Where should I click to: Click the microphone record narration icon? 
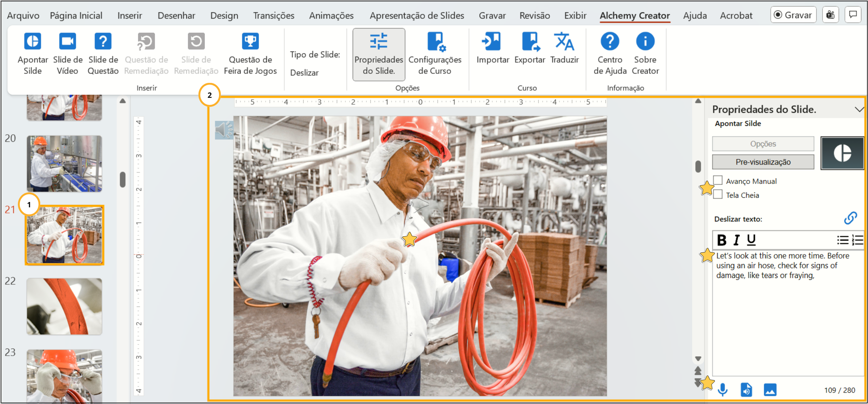pyautogui.click(x=722, y=390)
